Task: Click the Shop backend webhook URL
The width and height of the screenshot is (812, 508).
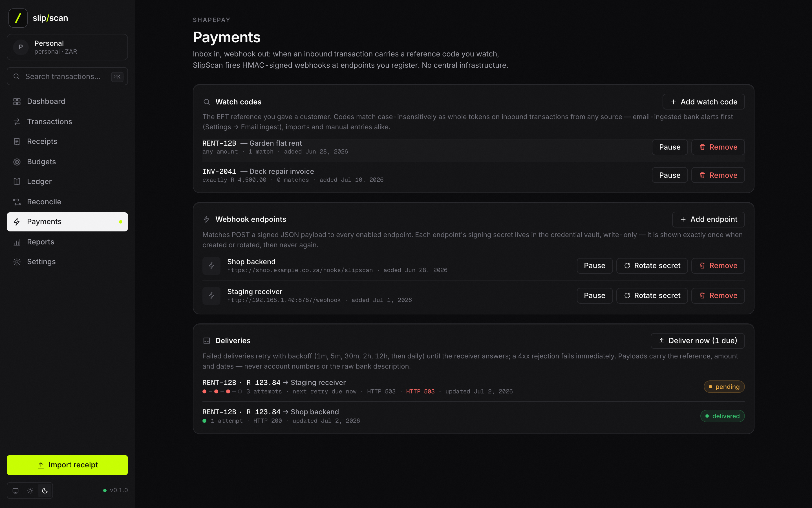Action: (300, 270)
